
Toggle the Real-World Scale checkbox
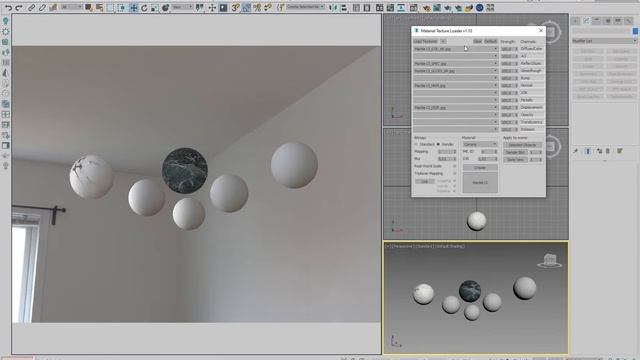click(454, 166)
